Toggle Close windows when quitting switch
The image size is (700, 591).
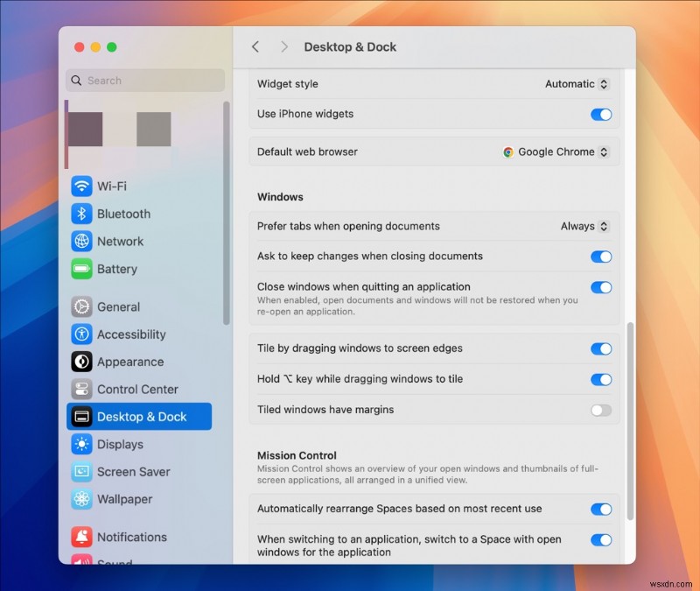click(x=601, y=287)
